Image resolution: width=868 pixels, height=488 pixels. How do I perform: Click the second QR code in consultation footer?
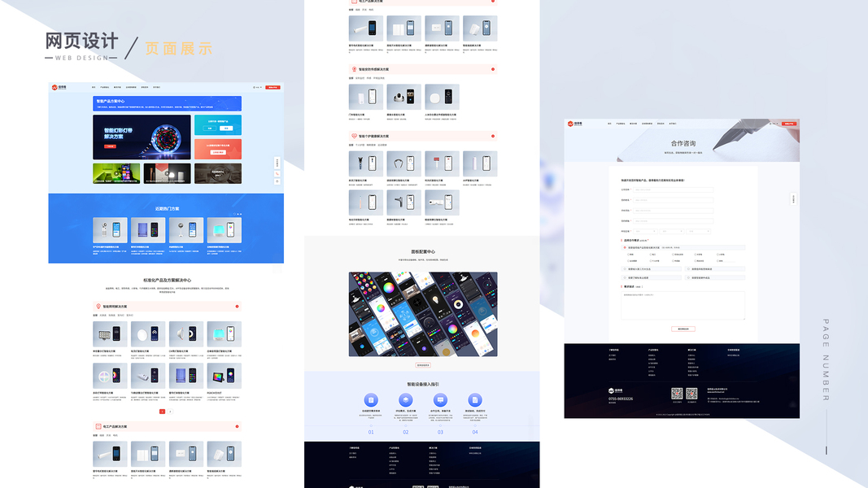[691, 394]
